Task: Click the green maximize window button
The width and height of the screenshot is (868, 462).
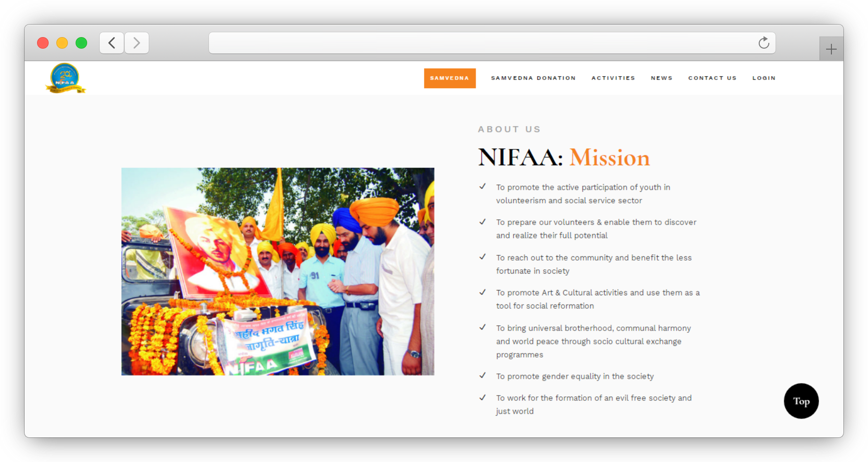Action: click(x=81, y=43)
